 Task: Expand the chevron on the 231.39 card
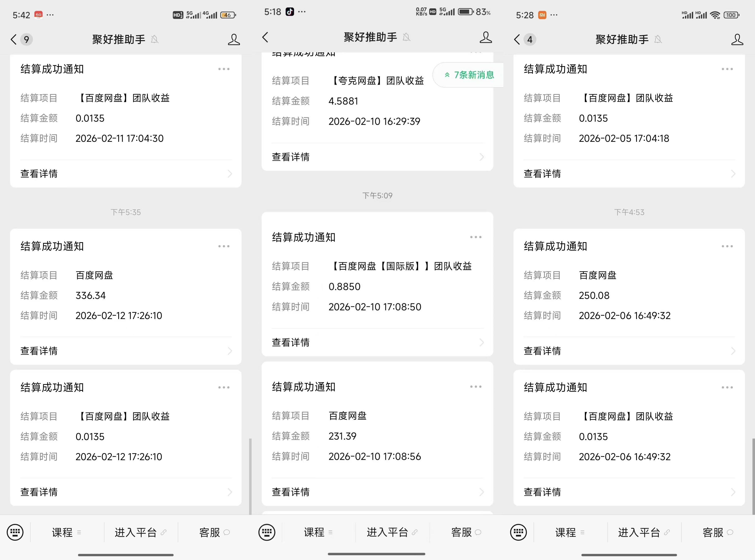tap(482, 492)
